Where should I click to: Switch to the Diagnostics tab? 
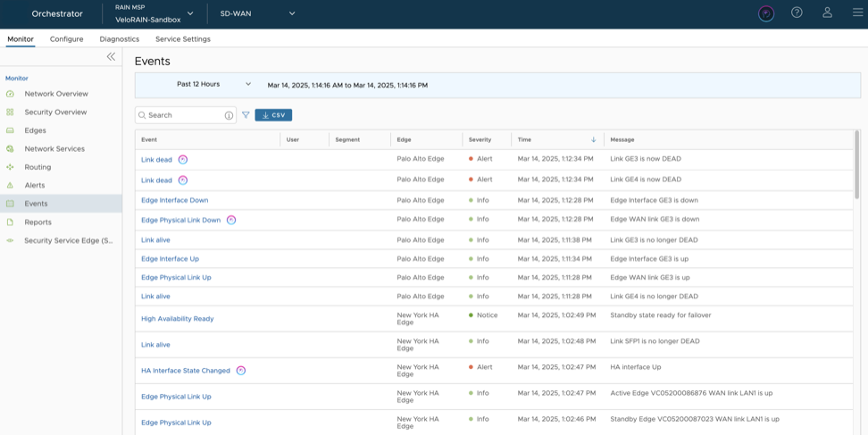click(x=119, y=39)
